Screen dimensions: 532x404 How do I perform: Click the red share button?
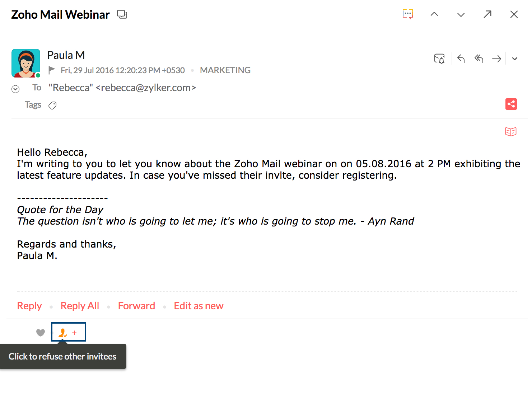511,104
